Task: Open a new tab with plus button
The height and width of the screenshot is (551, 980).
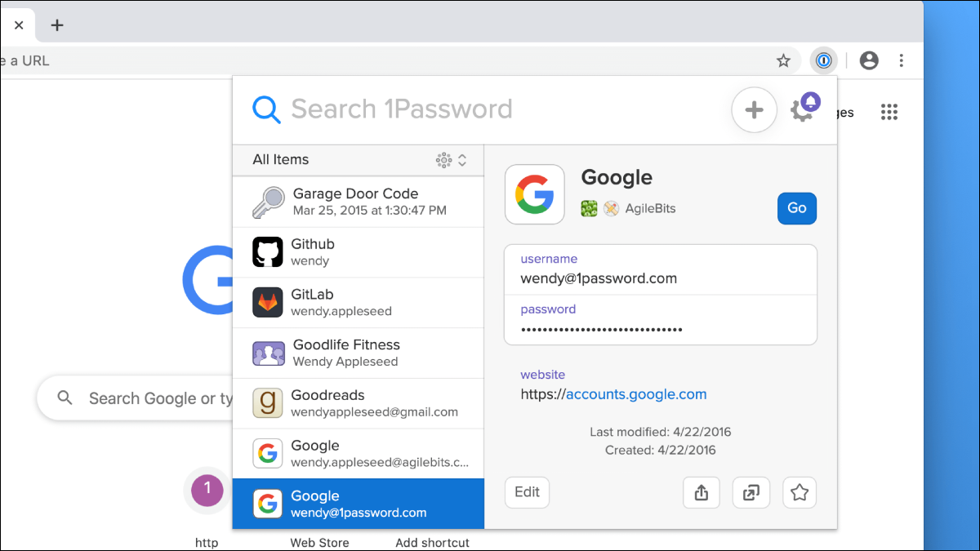Action: click(x=57, y=25)
